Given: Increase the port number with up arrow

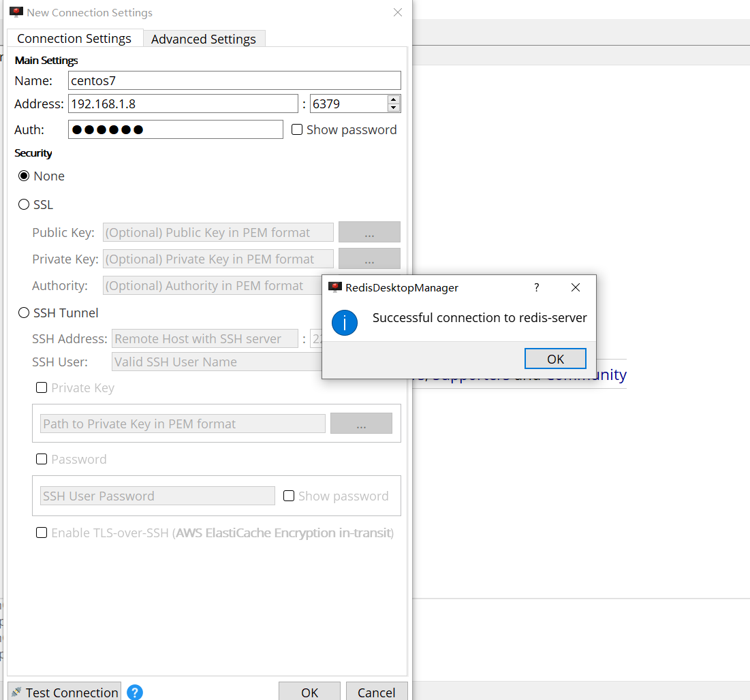Looking at the screenshot, I should 393,99.
